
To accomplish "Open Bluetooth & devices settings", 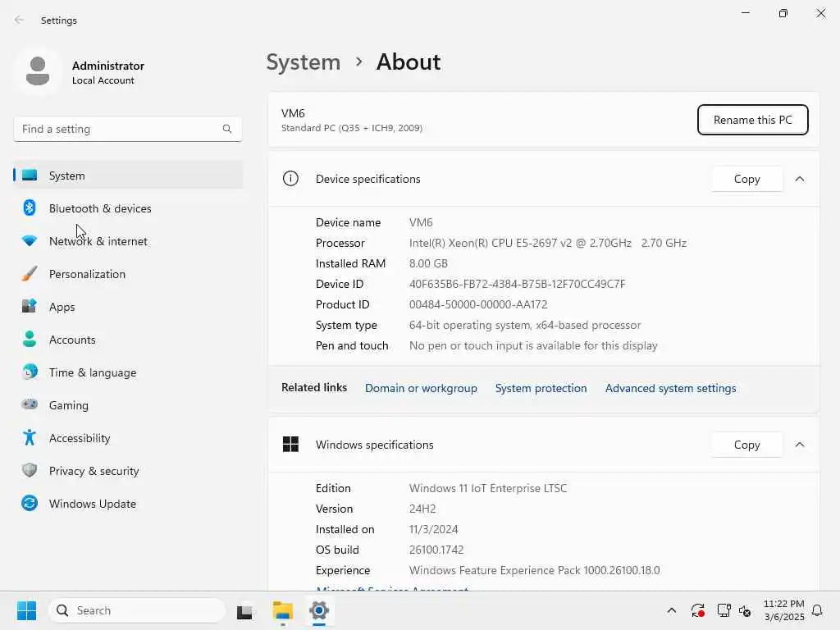I will pos(128,208).
